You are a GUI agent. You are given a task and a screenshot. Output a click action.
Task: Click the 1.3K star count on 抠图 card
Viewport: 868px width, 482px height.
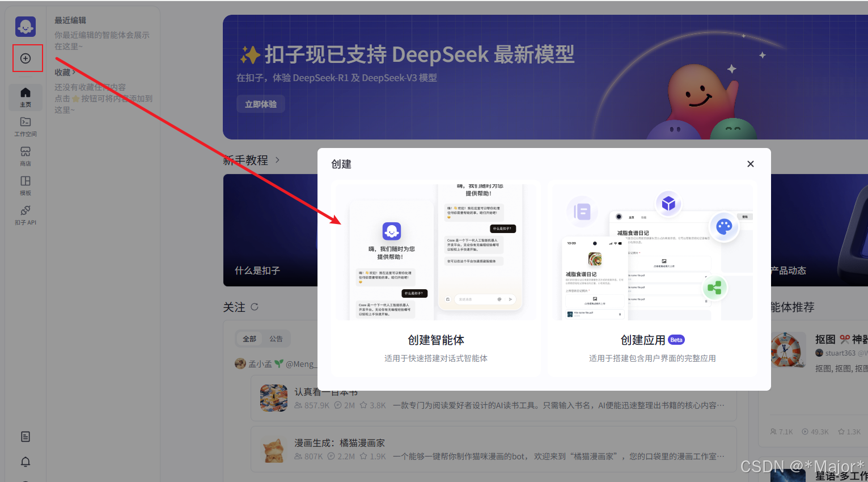[849, 432]
